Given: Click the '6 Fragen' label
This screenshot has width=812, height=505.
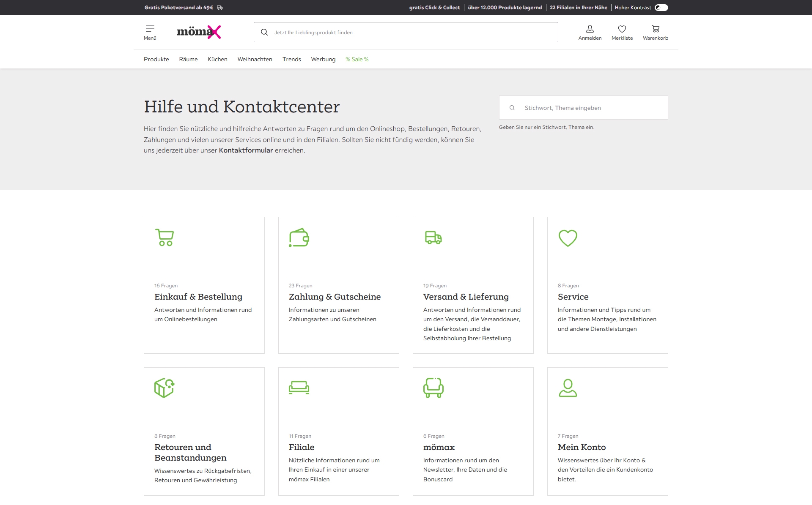Looking at the screenshot, I should pos(434,436).
